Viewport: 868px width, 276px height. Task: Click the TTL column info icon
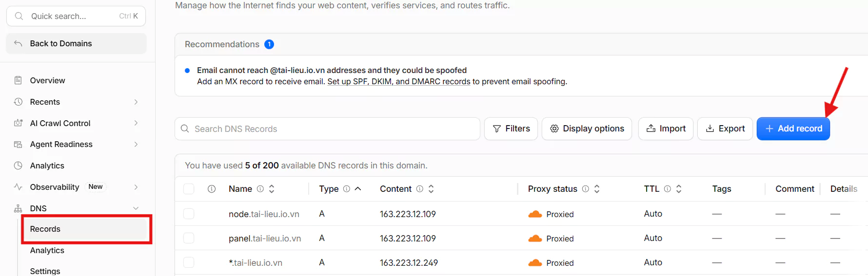click(x=668, y=189)
